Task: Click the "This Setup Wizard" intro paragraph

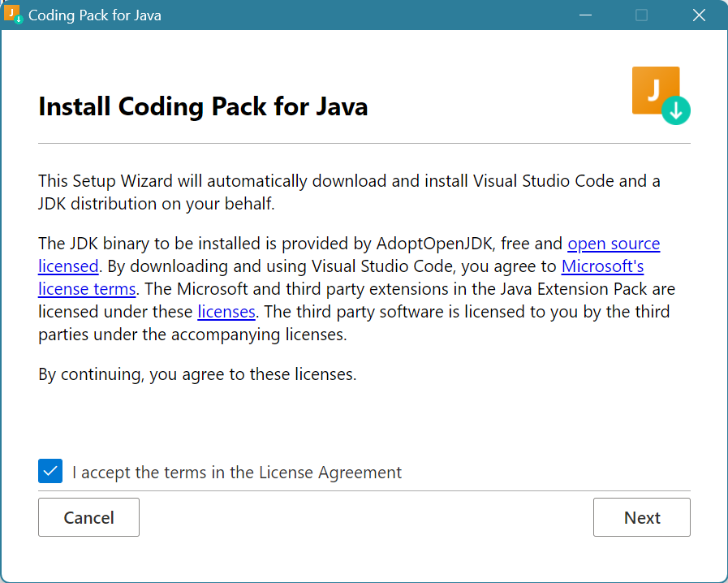Action: [x=349, y=192]
